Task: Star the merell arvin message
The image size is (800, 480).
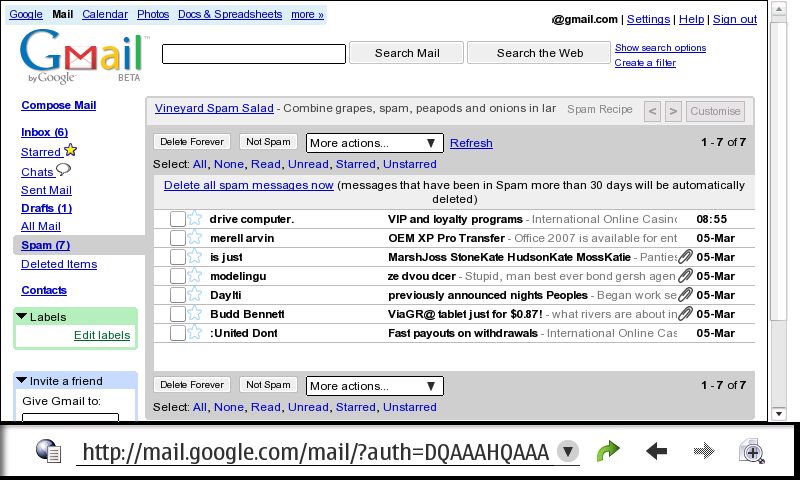Action: (194, 238)
